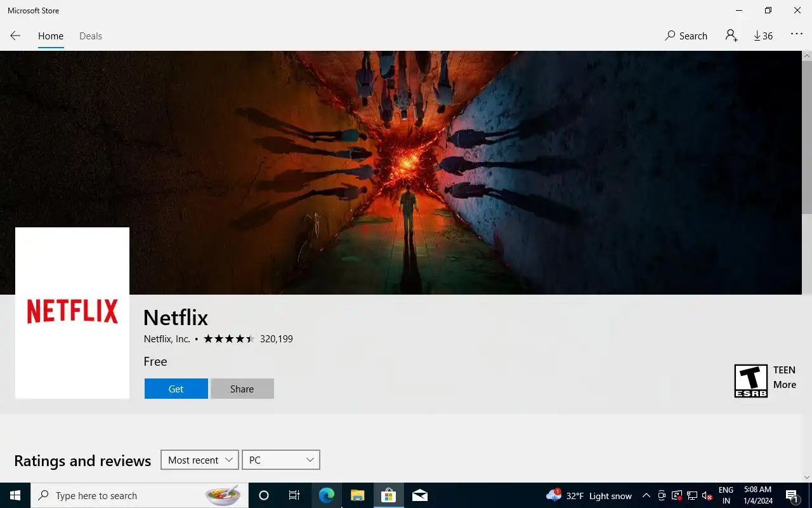The height and width of the screenshot is (508, 812).
Task: Click the muted volume tray icon
Action: [707, 495]
